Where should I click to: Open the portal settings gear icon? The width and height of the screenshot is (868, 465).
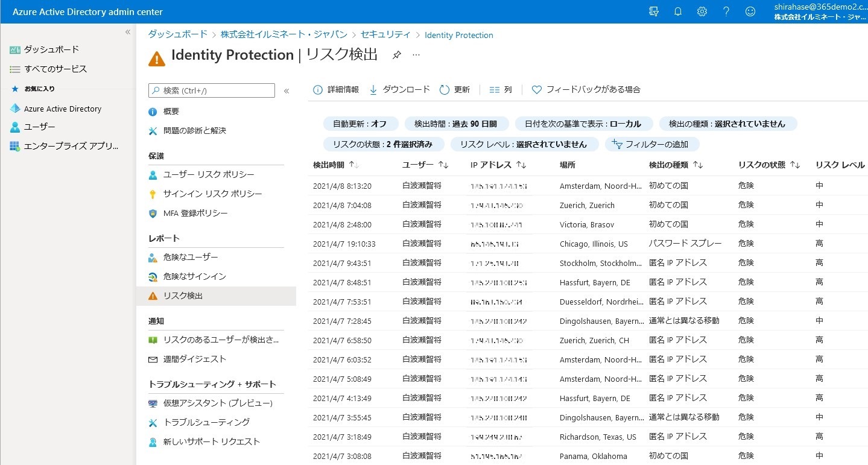702,11
